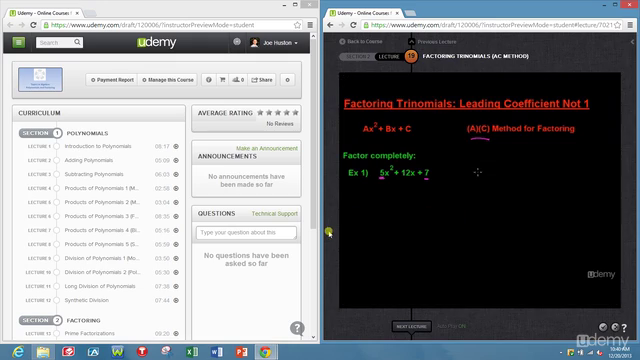This screenshot has height=360, width=640.
Task: Open Word from the taskbar
Action: [217, 351]
